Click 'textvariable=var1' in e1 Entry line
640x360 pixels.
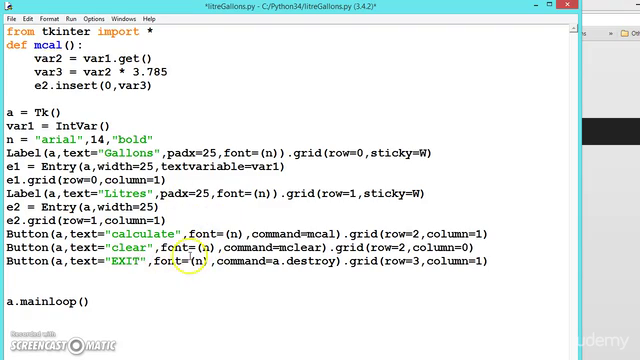click(x=219, y=166)
